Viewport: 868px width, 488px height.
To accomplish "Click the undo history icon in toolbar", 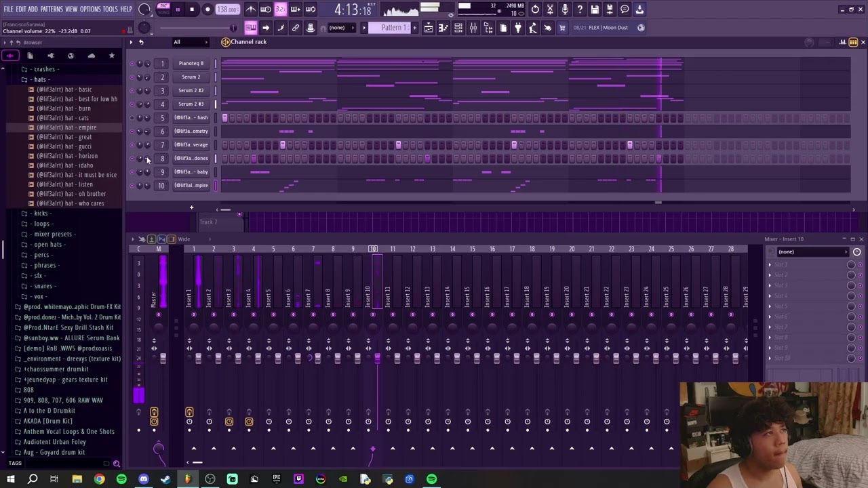I will pyautogui.click(x=535, y=9).
